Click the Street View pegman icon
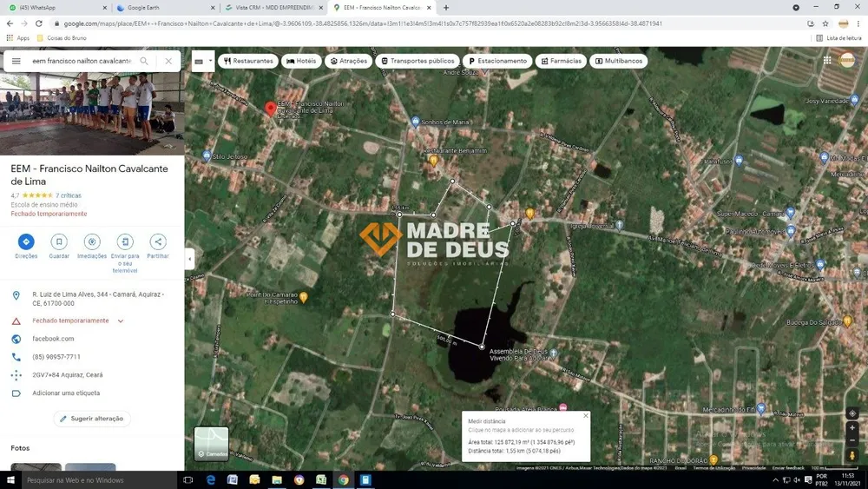This screenshot has height=489, width=868. pyautogui.click(x=852, y=455)
